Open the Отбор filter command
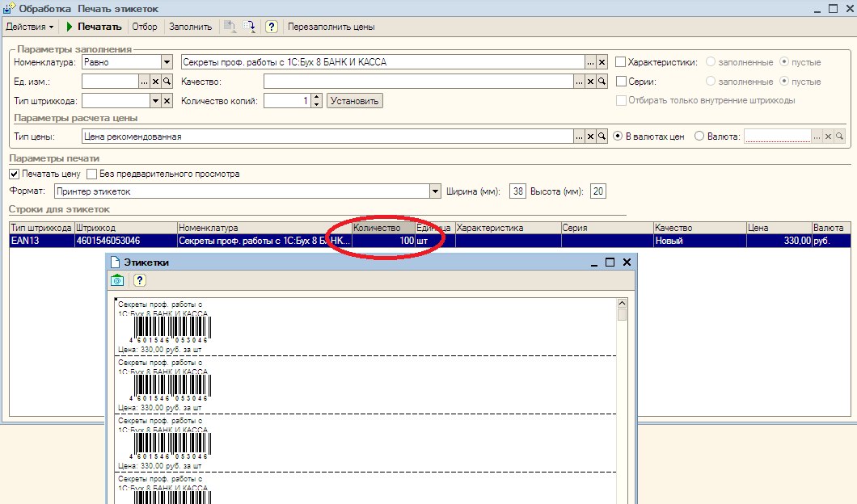The width and height of the screenshot is (857, 504). 144,27
